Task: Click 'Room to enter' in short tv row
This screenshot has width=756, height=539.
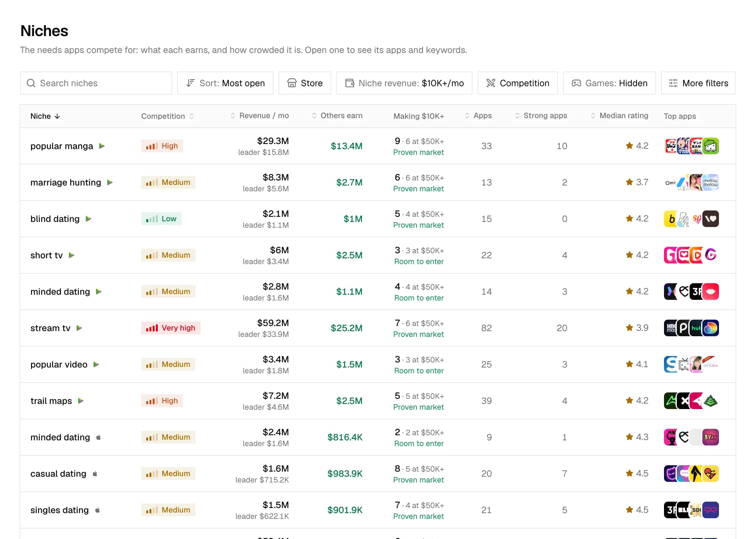Action: tap(419, 262)
